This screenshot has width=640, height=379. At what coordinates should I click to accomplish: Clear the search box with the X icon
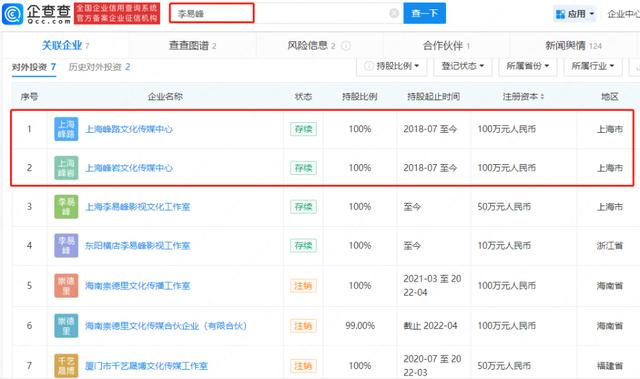(394, 13)
